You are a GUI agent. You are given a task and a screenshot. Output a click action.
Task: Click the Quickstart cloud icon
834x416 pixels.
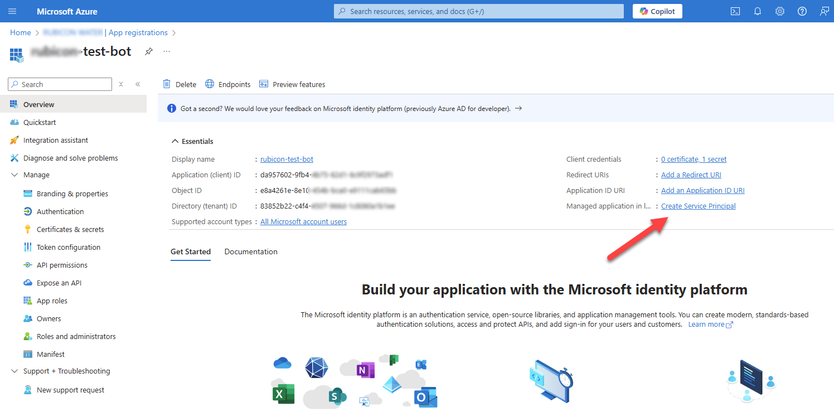(x=14, y=122)
